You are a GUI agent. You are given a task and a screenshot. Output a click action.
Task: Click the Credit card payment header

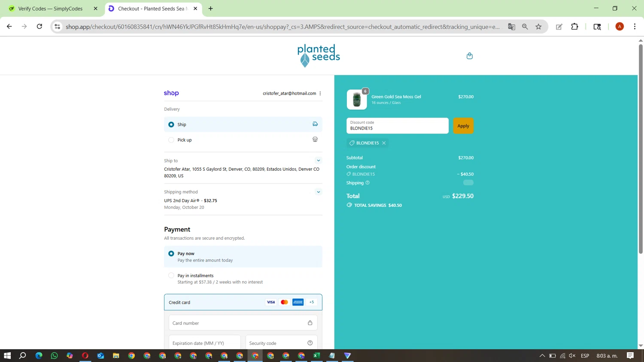click(243, 302)
